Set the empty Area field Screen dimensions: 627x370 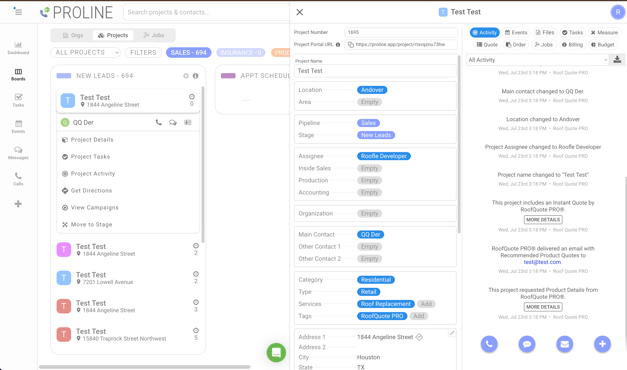[x=369, y=102]
